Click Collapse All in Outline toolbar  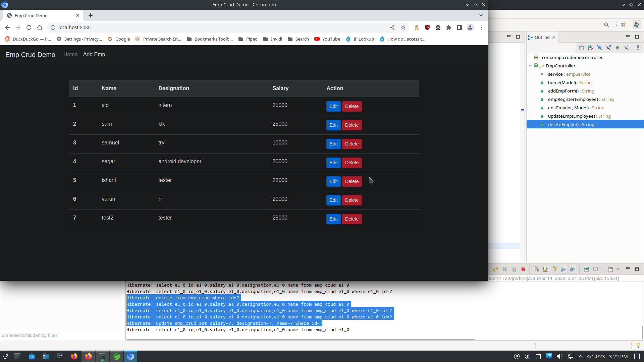coord(581,48)
